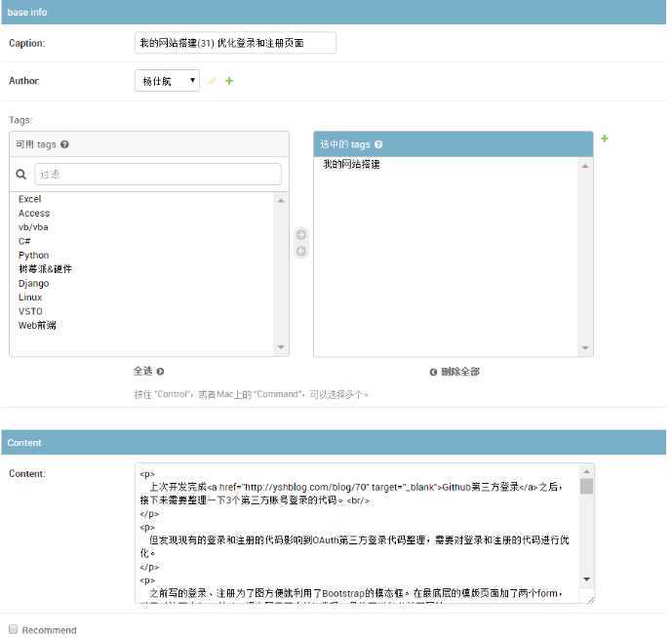Open the Author dropdown

click(167, 81)
